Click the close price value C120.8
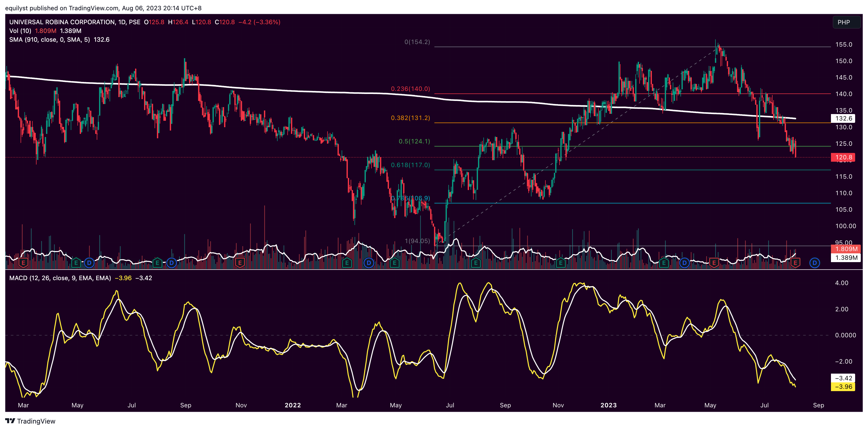 pos(225,22)
